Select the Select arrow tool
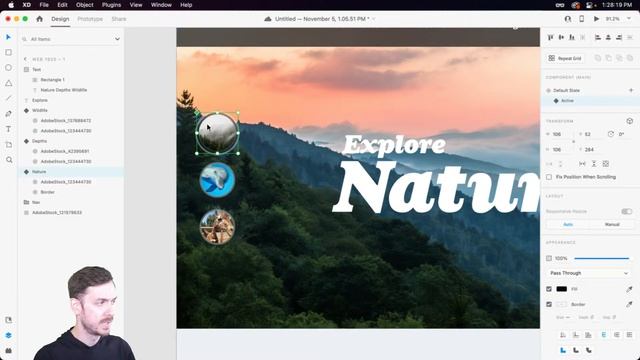 pos(9,37)
